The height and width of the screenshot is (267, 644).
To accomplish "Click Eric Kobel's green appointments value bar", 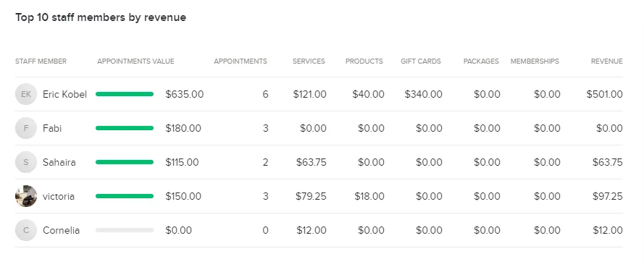I will [x=125, y=94].
